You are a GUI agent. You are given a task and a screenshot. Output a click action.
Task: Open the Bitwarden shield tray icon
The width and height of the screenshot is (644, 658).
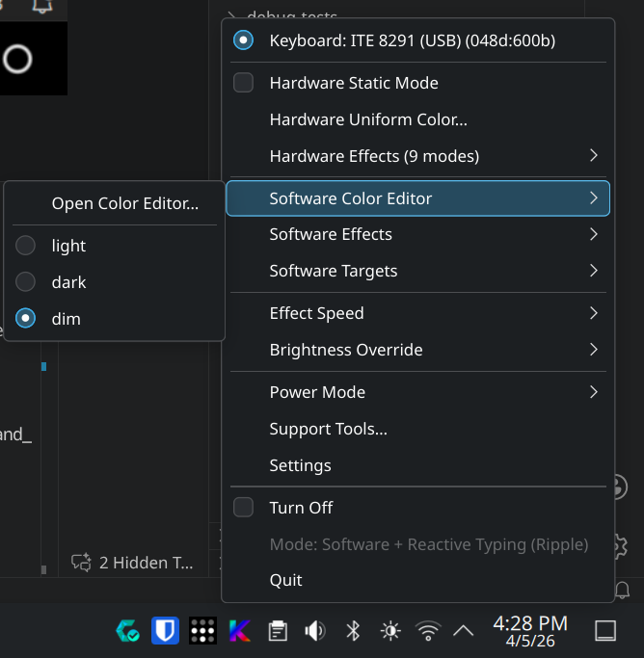tap(165, 630)
